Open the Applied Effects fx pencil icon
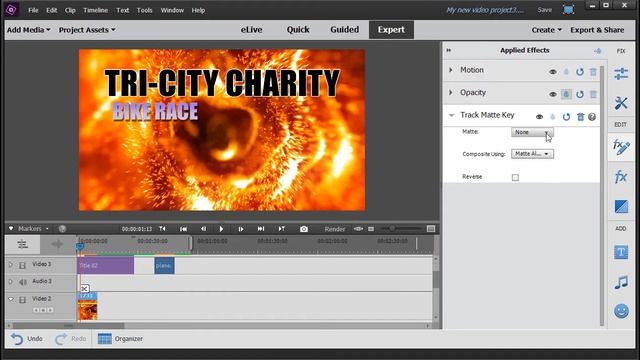Screen dimensions: 640x360 pyautogui.click(x=621, y=147)
